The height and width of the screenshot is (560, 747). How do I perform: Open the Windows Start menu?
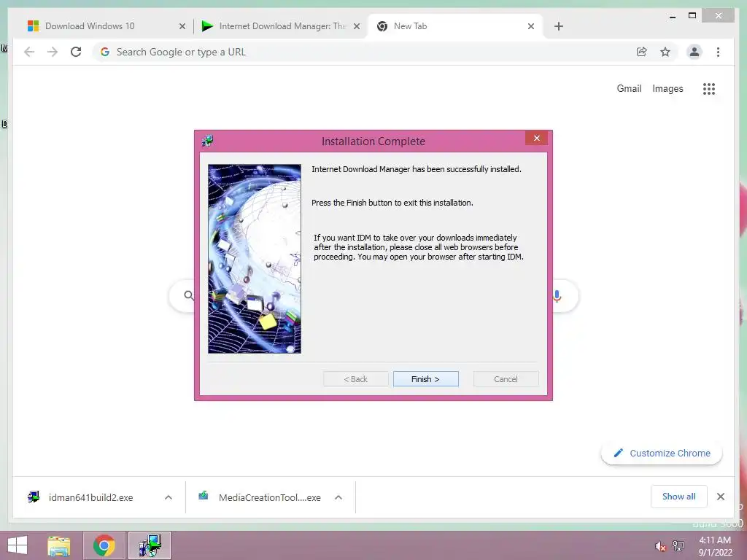tap(18, 545)
